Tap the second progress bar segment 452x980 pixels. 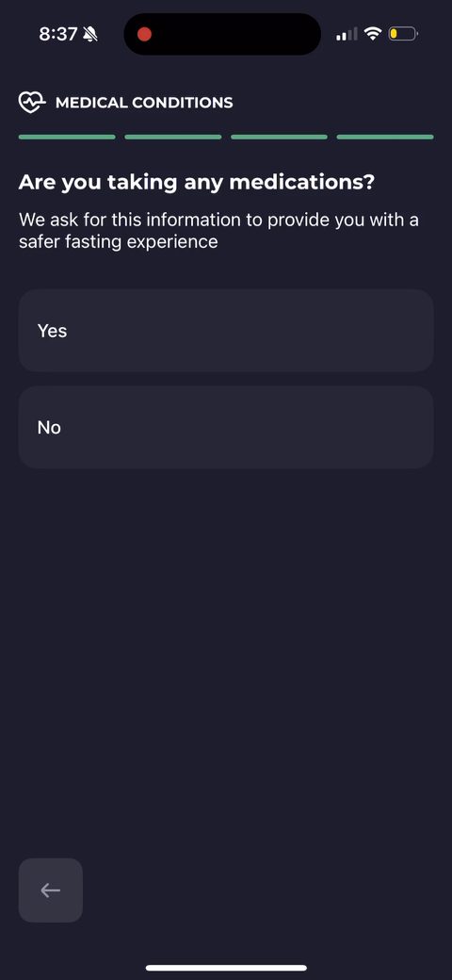coord(173,137)
